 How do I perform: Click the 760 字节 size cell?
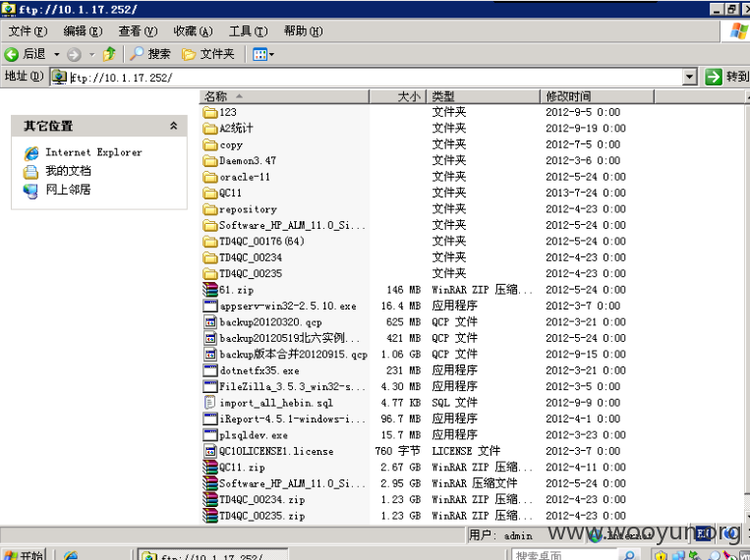(398, 451)
